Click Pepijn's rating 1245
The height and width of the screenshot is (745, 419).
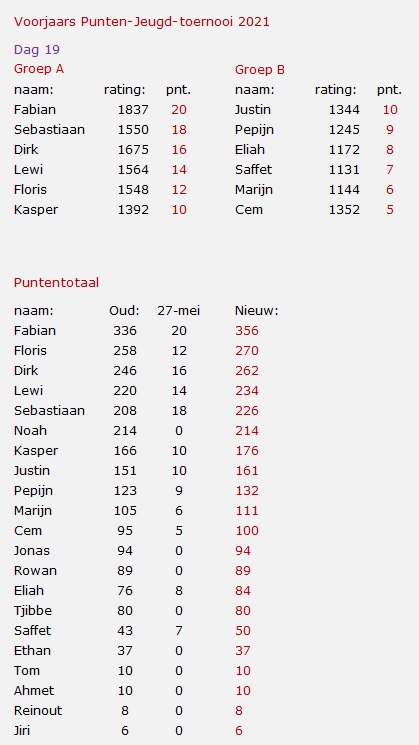[344, 130]
